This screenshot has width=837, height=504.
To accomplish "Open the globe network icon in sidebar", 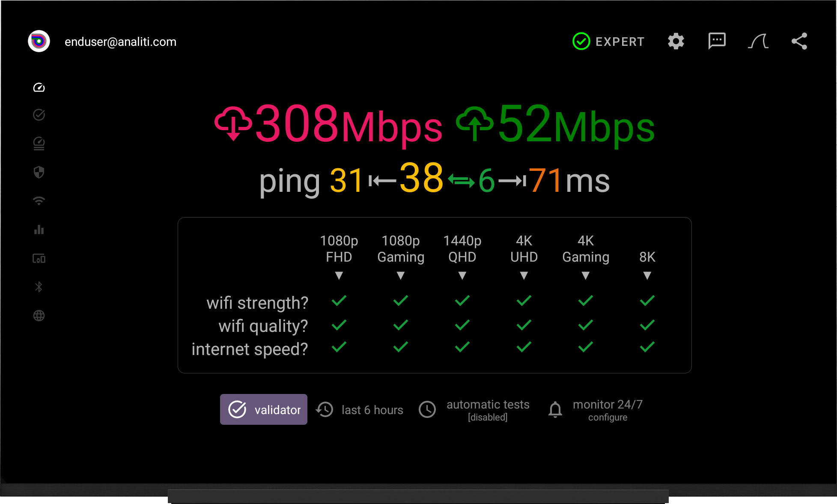I will [39, 316].
